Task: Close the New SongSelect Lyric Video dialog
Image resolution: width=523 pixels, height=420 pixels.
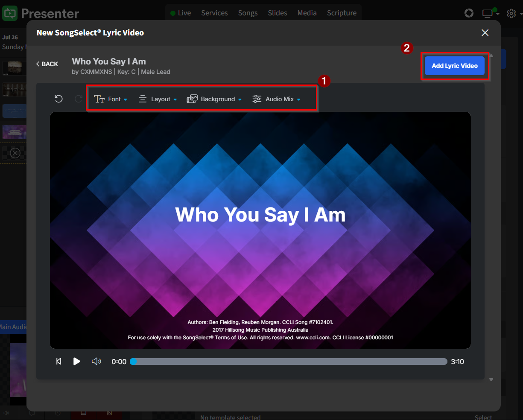Action: [485, 33]
